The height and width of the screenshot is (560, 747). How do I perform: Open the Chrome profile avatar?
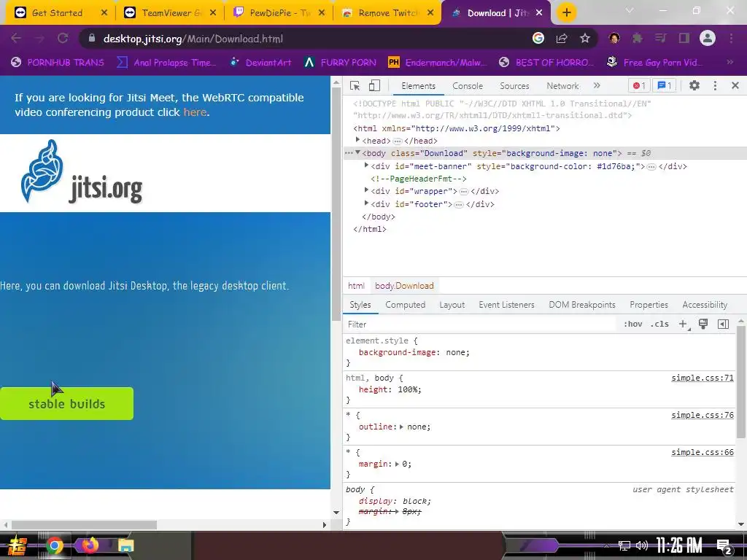708,38
